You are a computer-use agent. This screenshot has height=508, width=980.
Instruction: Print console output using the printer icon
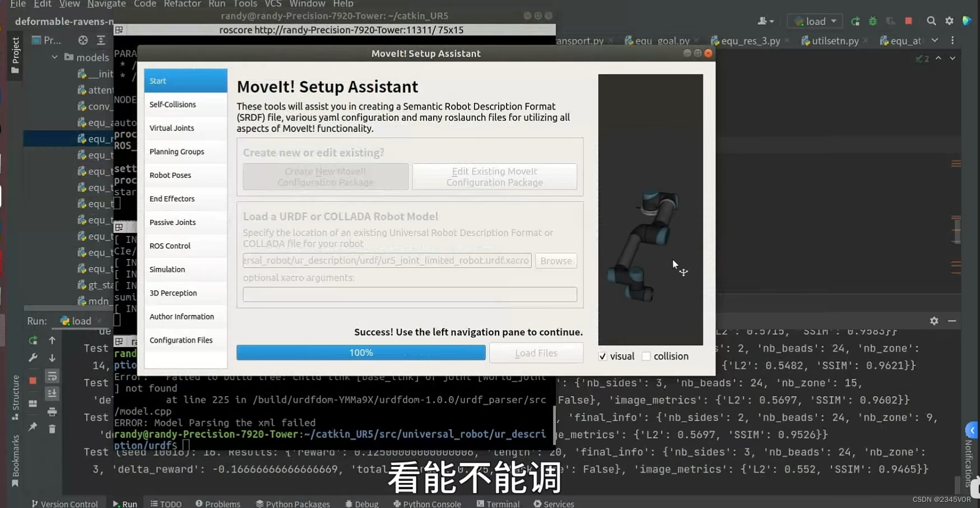tap(52, 412)
